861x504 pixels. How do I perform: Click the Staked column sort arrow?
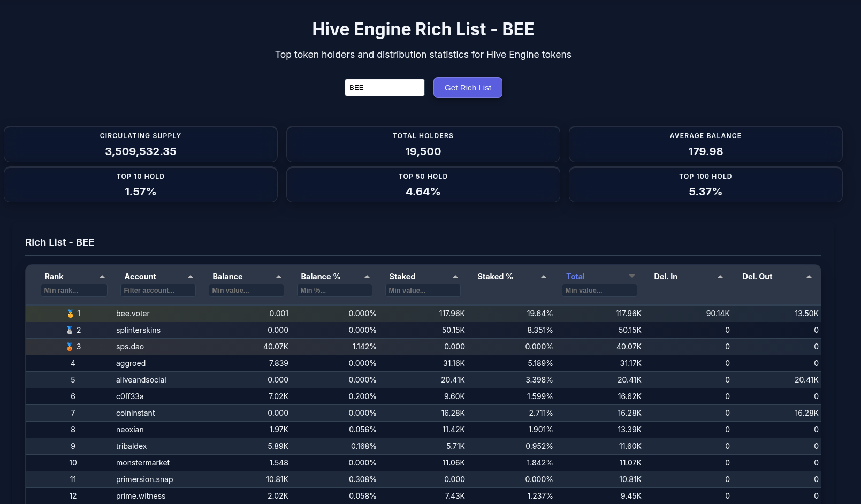[455, 277]
